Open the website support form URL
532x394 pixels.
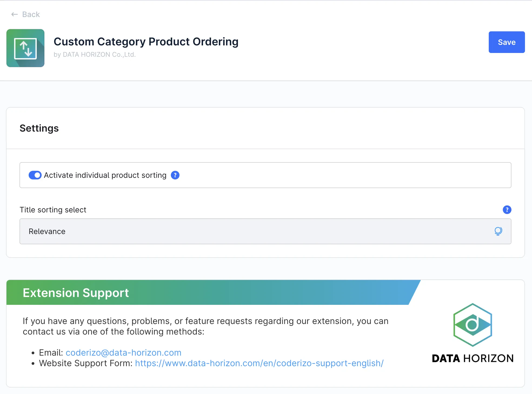coord(259,363)
